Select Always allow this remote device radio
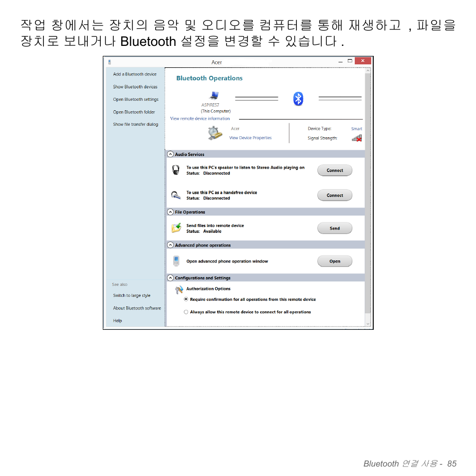Viewport: 476px width, 476px height. [186, 312]
